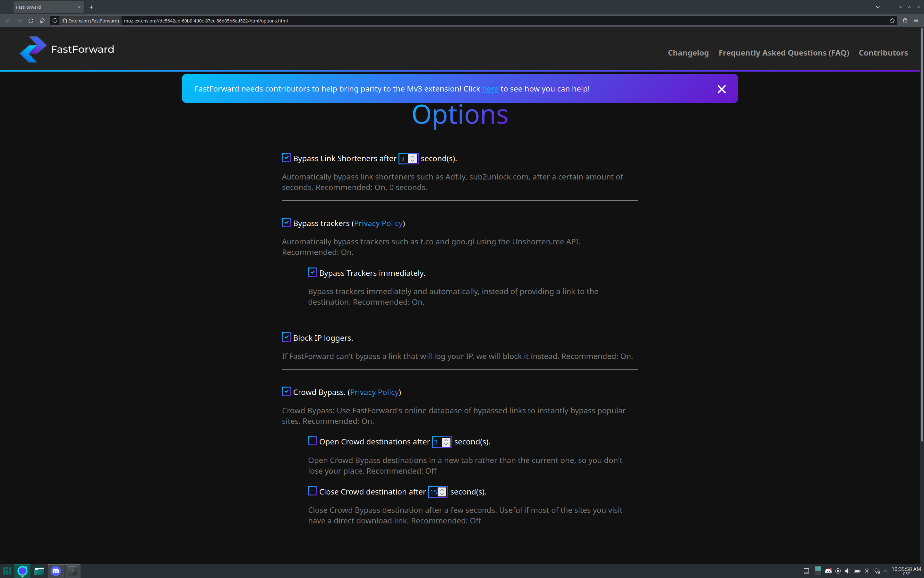Disable the Block IP loggers checkbox
This screenshot has width=924, height=578.
coord(287,337)
